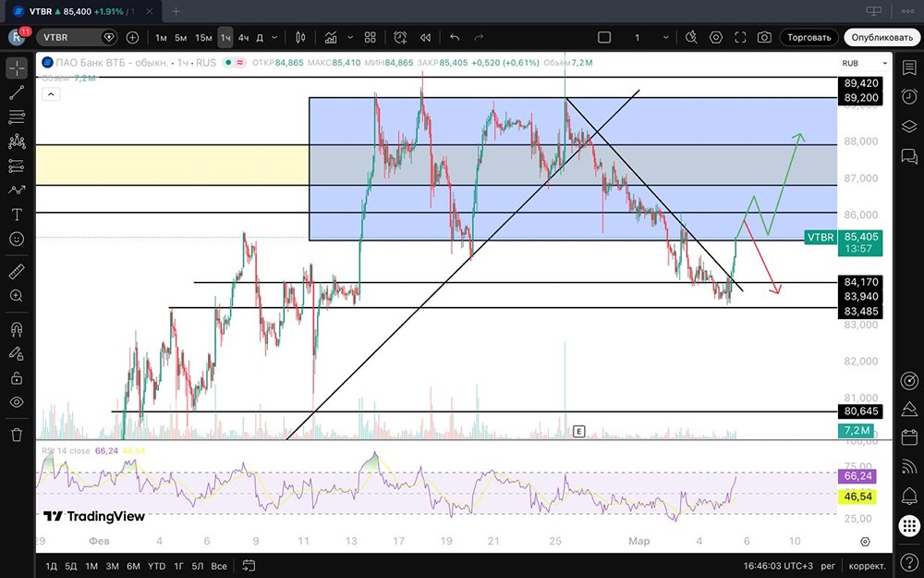Viewport: 924px width, 578px height.
Task: Open layout name dropdown next to 1
Action: pyautogui.click(x=666, y=37)
